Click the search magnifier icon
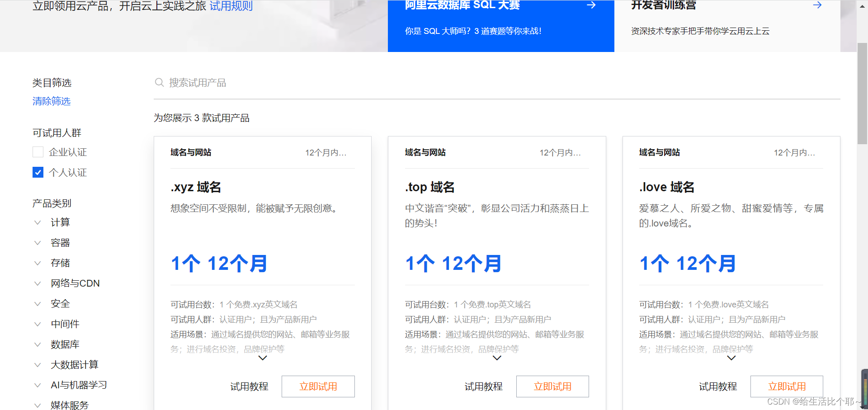This screenshot has height=410, width=868. (x=159, y=82)
